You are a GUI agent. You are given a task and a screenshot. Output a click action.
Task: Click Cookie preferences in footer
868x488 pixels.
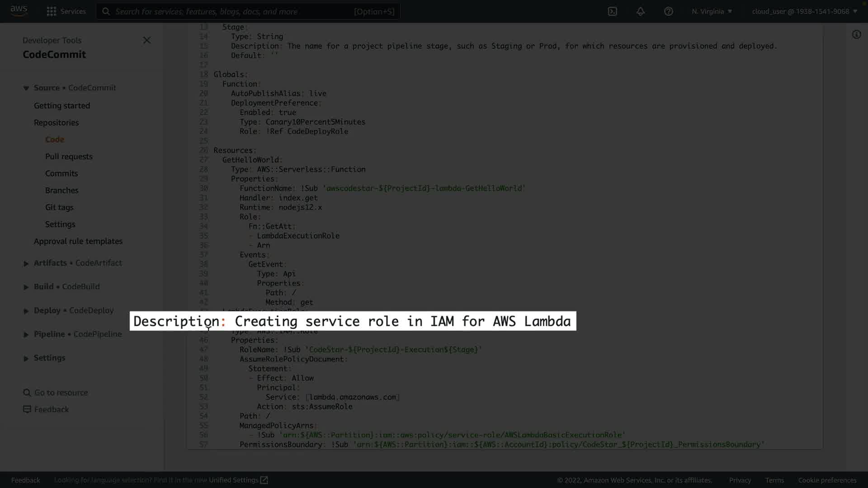827,480
